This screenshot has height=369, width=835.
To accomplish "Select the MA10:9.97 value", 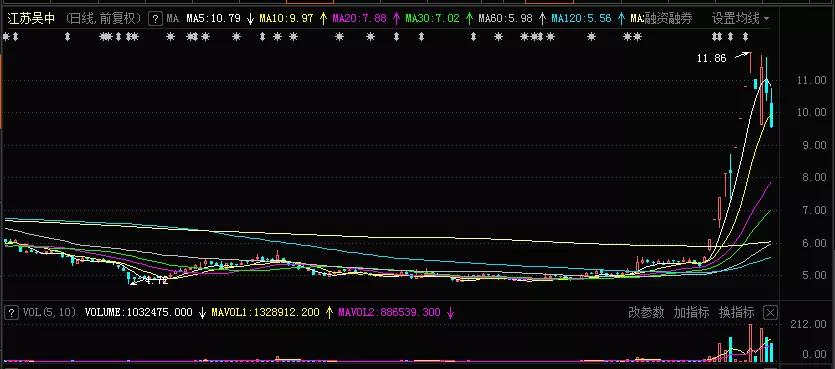I will [x=286, y=19].
